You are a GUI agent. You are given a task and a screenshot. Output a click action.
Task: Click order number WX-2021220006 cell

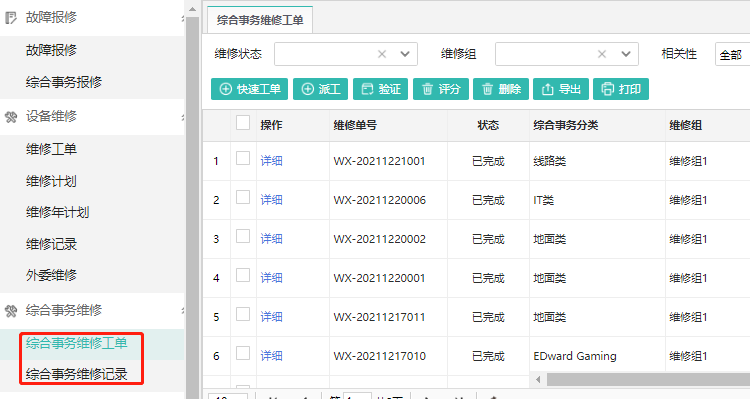(379, 200)
